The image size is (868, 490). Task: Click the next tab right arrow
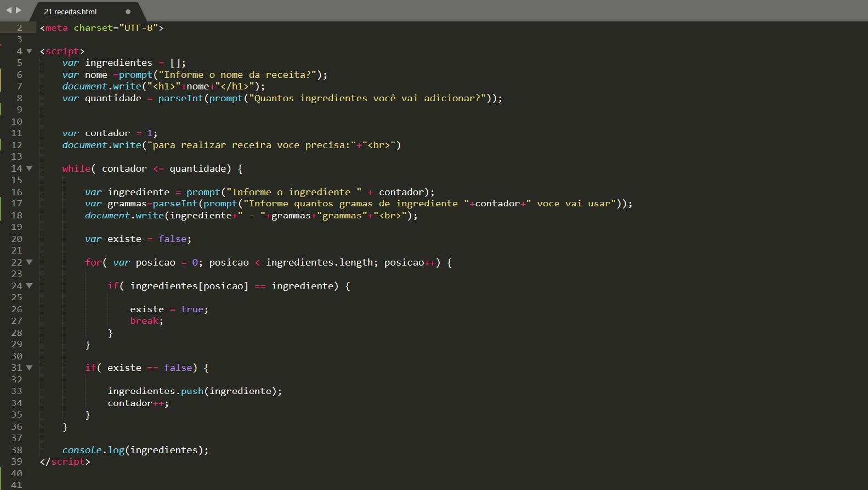coord(19,10)
